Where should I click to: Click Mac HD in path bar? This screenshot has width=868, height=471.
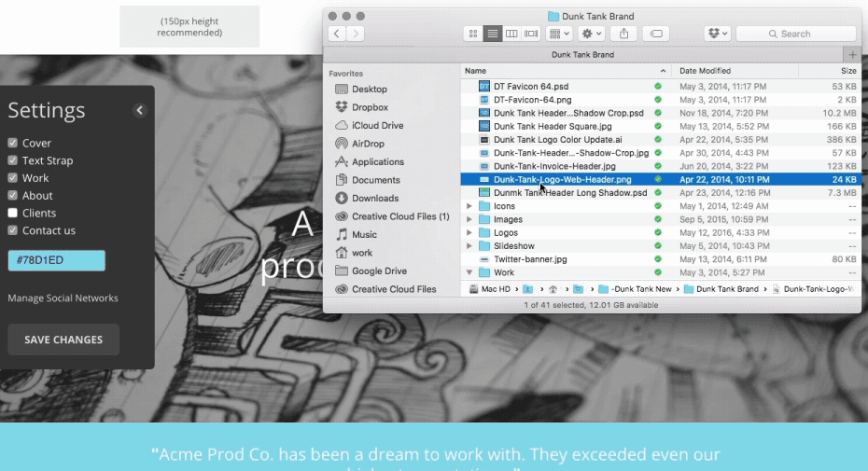(489, 289)
